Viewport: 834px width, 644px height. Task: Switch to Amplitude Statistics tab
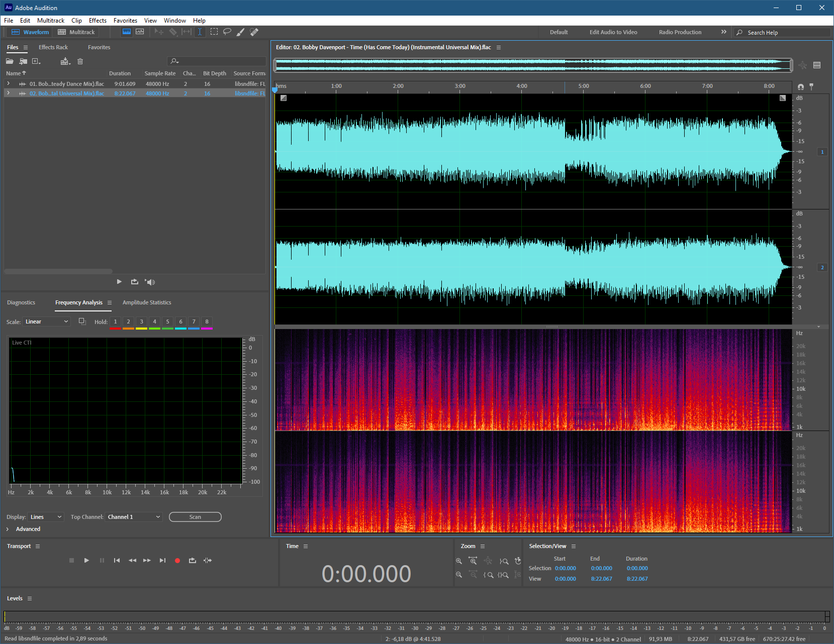click(147, 302)
